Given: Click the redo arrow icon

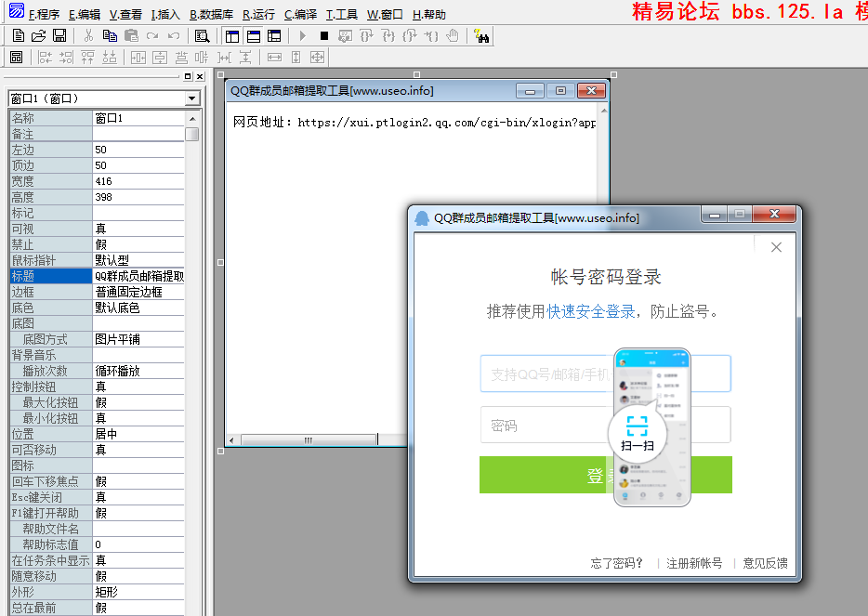Looking at the screenshot, I should coord(152,36).
